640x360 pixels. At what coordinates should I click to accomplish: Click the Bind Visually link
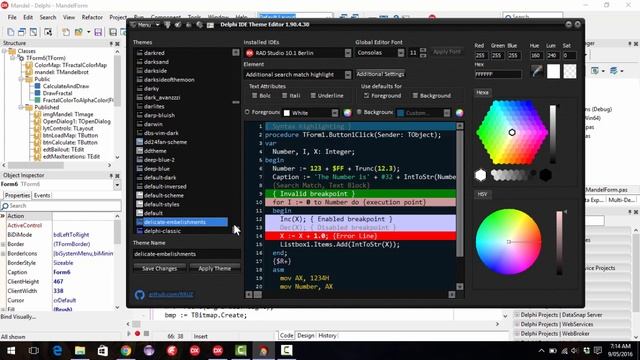[18, 317]
